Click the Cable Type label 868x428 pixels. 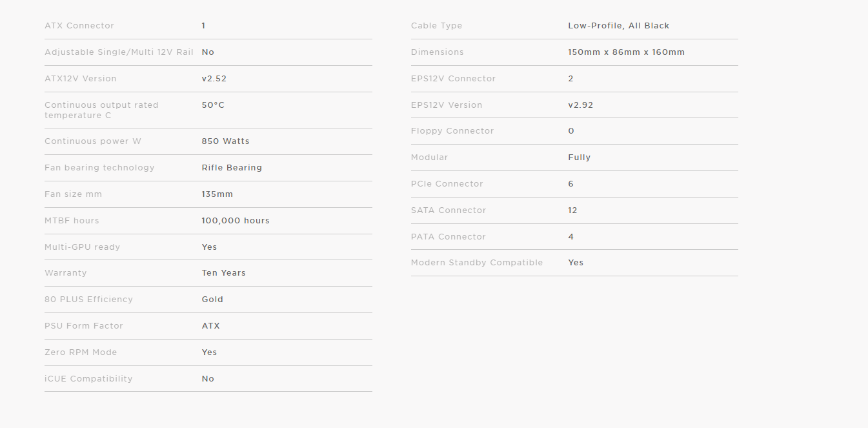pos(436,26)
